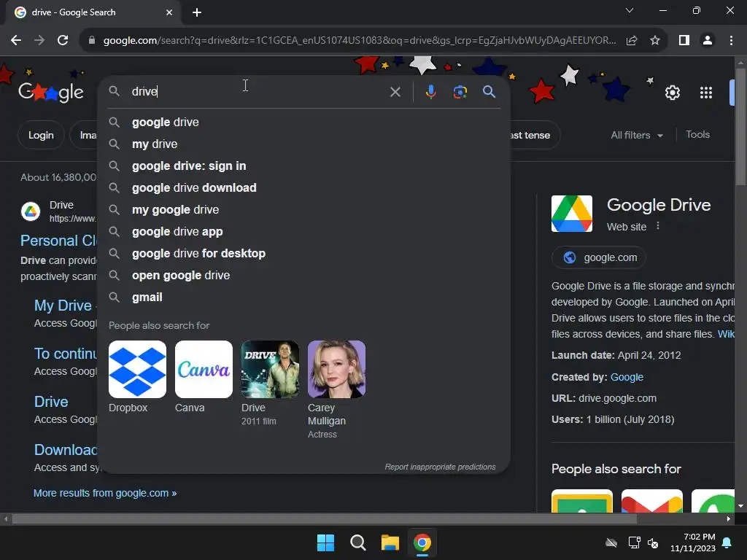Expand the All filters dropdown
This screenshot has width=747, height=560.
coord(637,135)
